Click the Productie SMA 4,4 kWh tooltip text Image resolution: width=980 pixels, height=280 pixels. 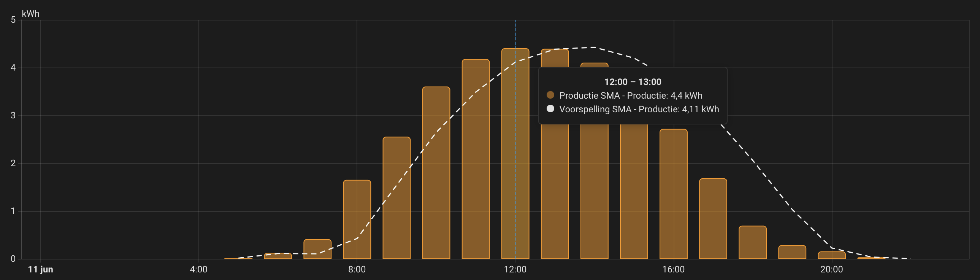point(631,95)
